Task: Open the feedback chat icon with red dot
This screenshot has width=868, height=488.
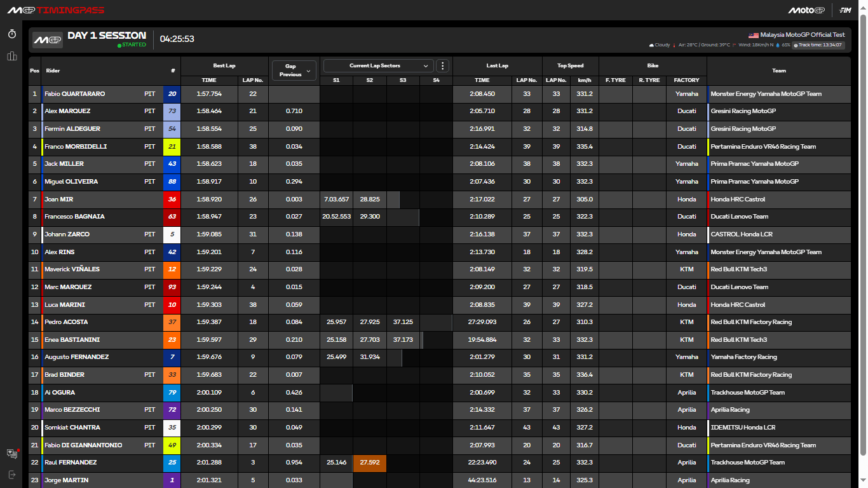Action: click(12, 453)
